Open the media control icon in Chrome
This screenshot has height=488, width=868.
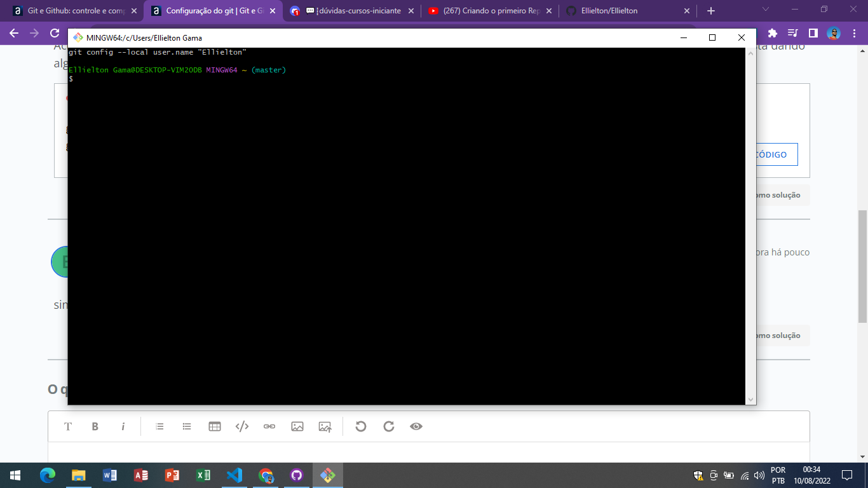click(x=792, y=33)
